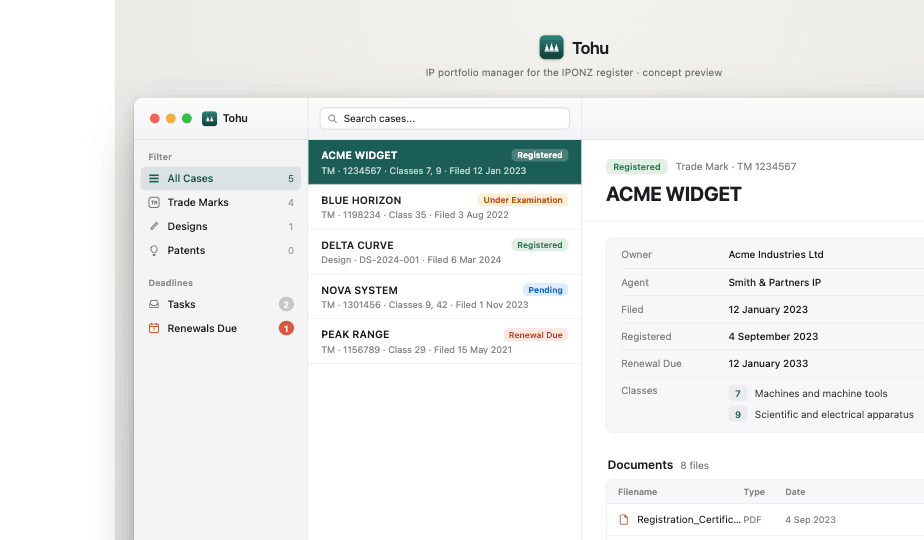Click the Pending status tag on NOVA SYSTEM
This screenshot has height=540, width=924.
545,289
